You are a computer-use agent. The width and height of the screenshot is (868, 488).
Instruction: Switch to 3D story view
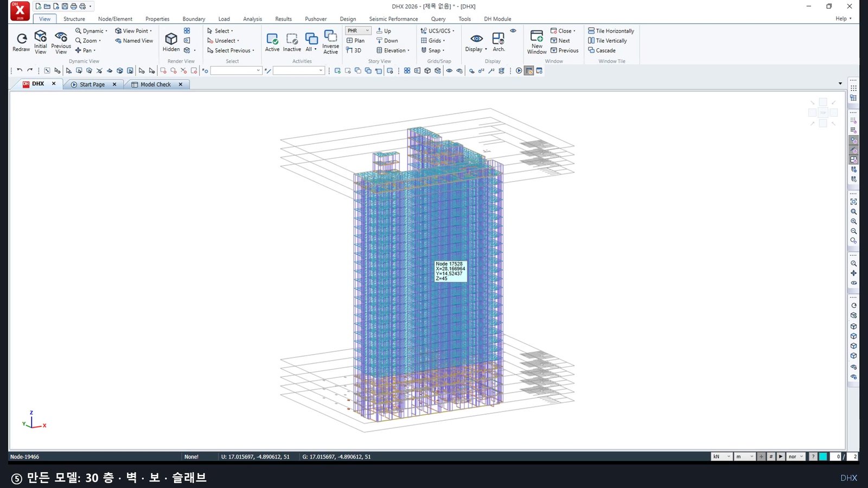point(354,50)
